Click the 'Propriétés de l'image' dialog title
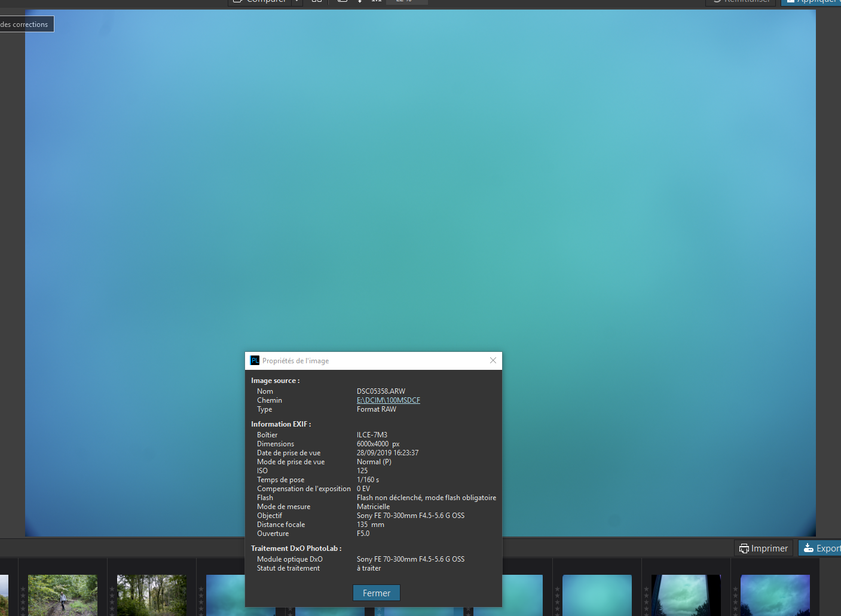This screenshot has width=841, height=616. point(295,361)
